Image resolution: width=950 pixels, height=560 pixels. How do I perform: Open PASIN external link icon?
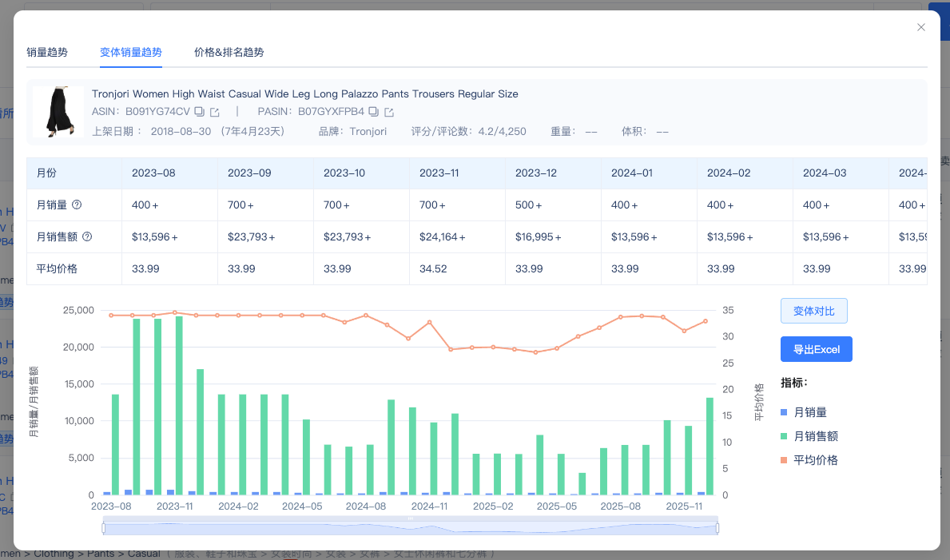389,112
